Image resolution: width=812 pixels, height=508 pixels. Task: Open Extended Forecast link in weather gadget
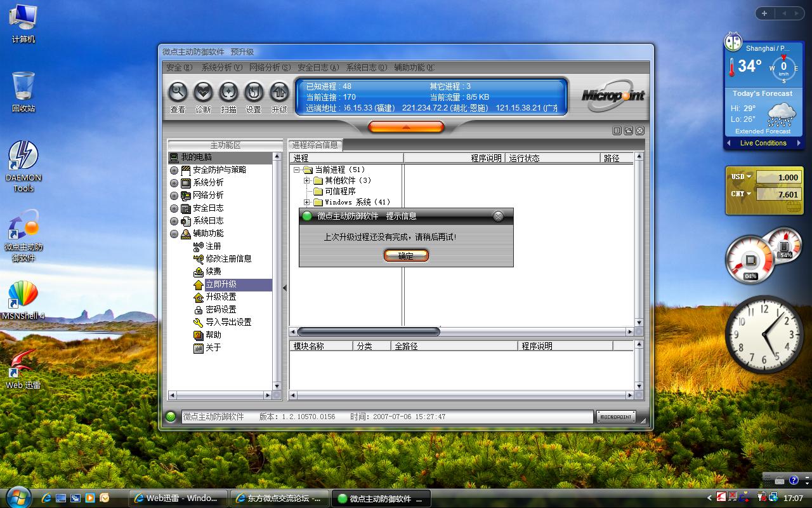pos(763,131)
